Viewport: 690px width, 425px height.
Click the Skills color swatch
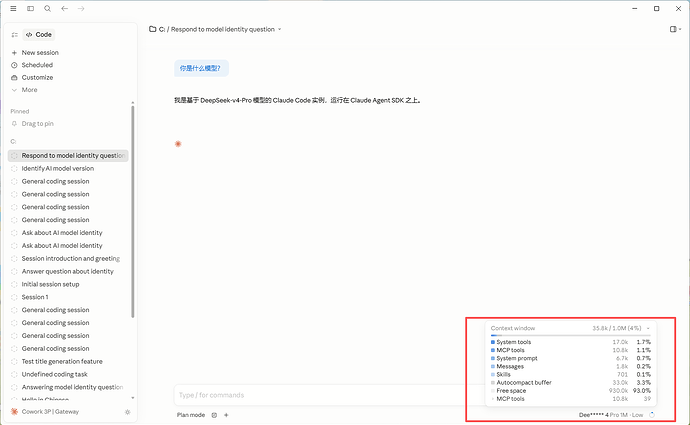coord(493,374)
